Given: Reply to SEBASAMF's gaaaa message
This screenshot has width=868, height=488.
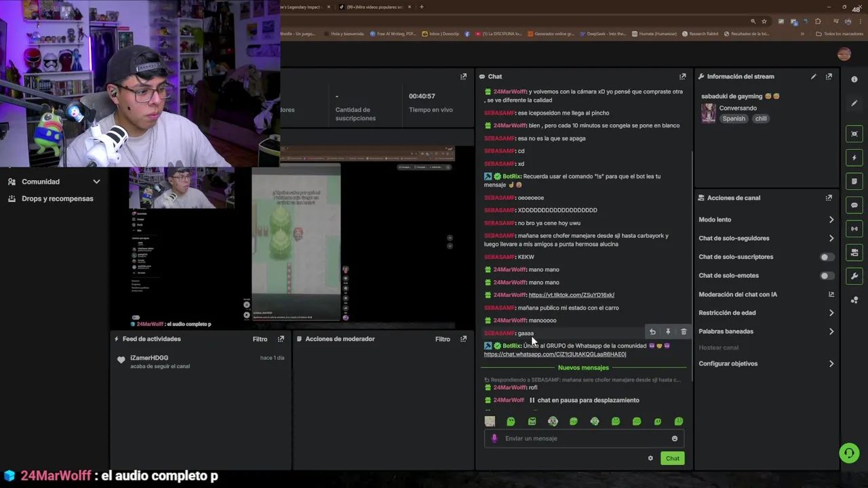Looking at the screenshot, I should pos(652,332).
